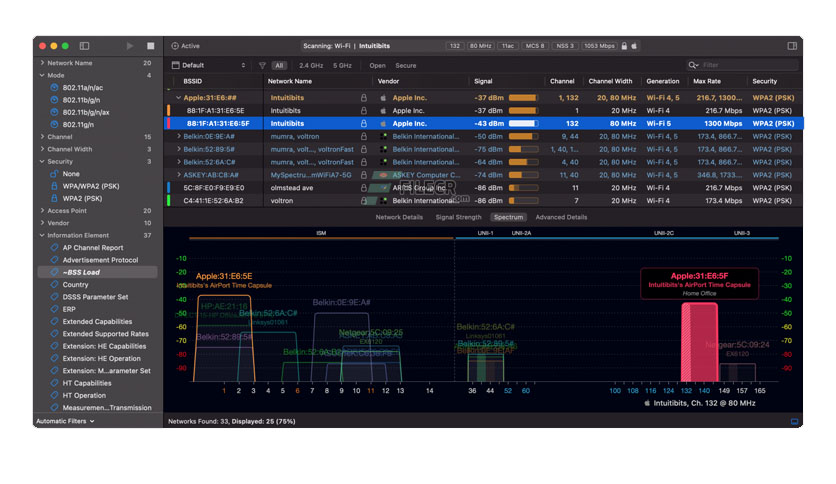This screenshot has height=484, width=836.
Task: Click the WPA/WPA2 (PSK) lock icon
Action: click(54, 186)
